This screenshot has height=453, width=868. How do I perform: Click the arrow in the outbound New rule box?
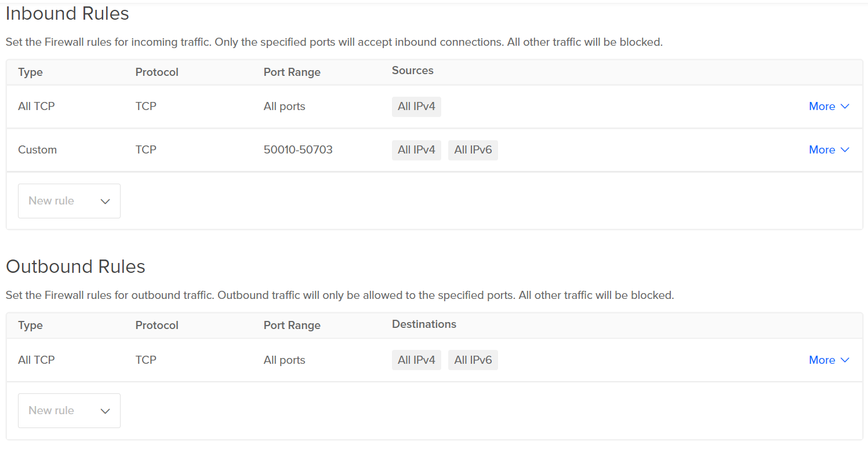(105, 411)
